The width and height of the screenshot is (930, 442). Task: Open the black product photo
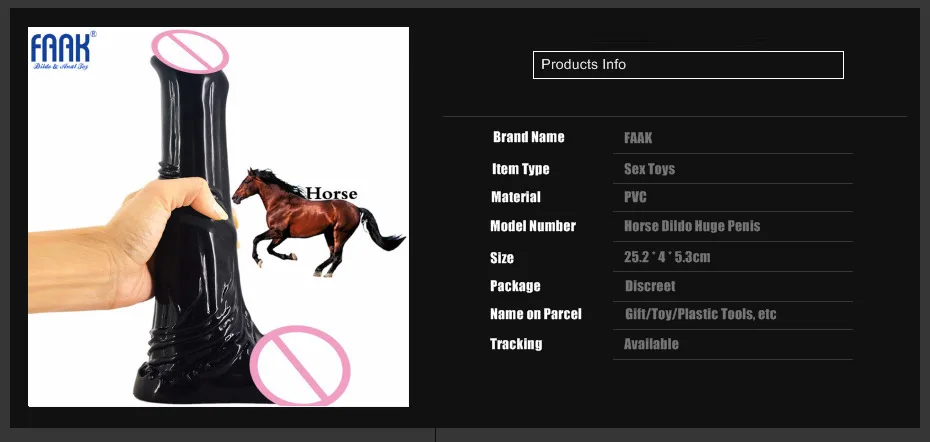pyautogui.click(x=218, y=217)
